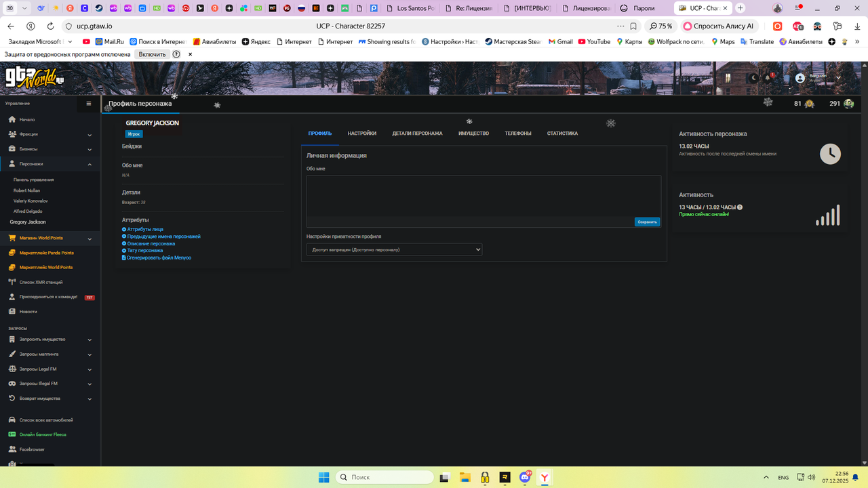Click the World Points badge icon near 81
Screen dimensions: 868x488
tap(809, 104)
